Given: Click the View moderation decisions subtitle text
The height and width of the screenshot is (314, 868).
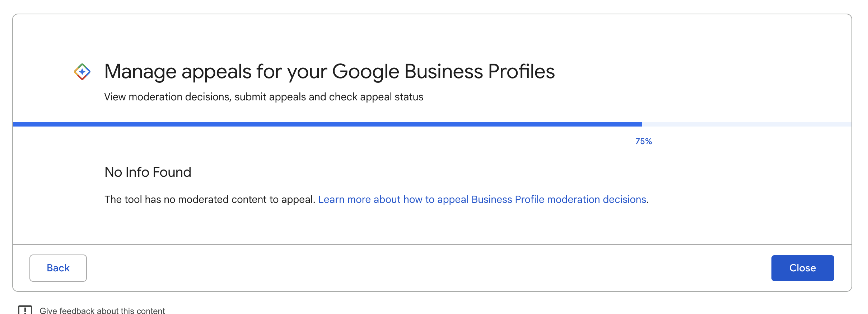Looking at the screenshot, I should 263,97.
